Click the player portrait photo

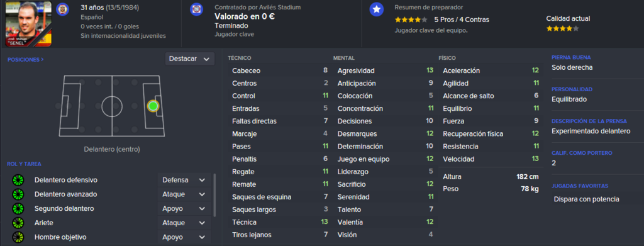point(29,24)
